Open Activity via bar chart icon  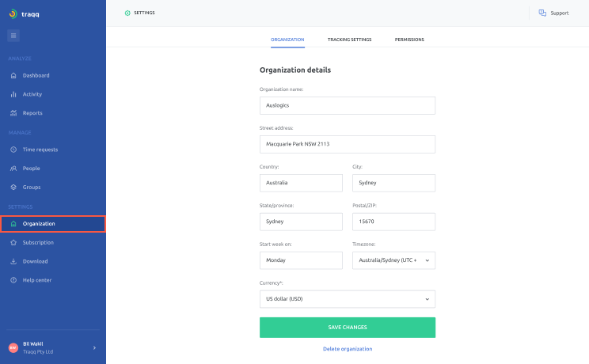pos(13,94)
